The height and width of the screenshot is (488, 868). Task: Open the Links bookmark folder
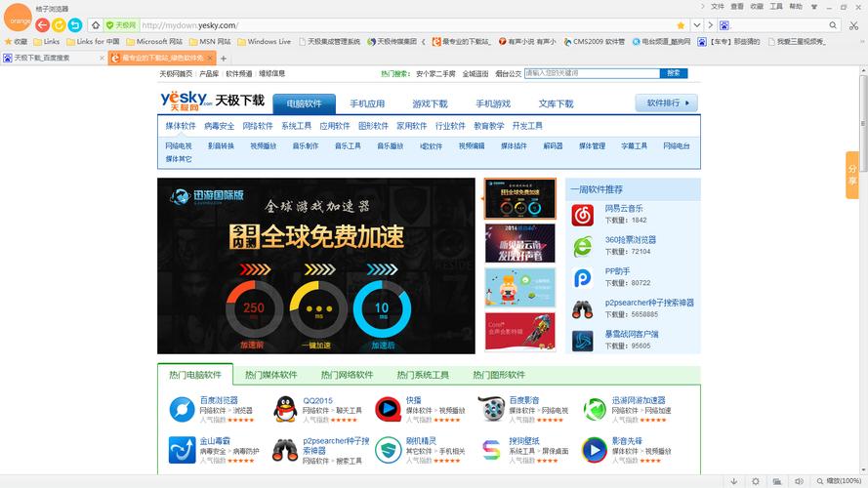coord(47,42)
